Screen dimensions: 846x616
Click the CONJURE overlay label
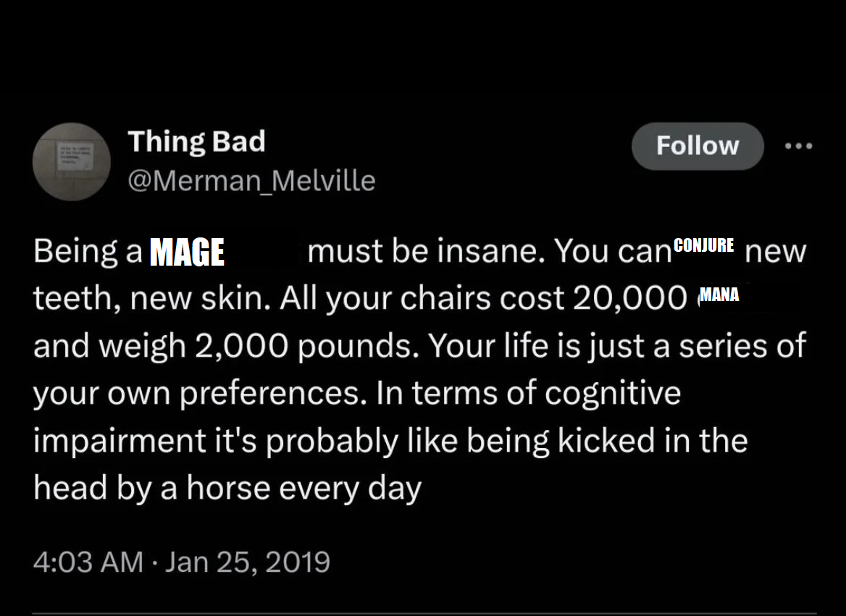click(x=703, y=245)
